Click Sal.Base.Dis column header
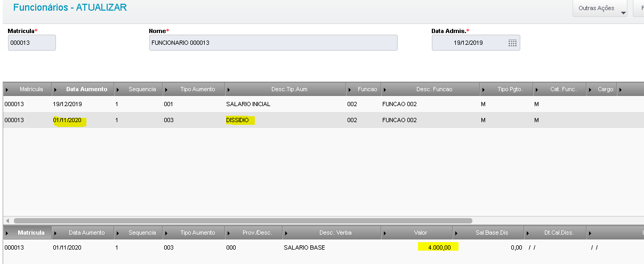Image resolution: width=644 pixels, height=264 pixels. (488, 233)
